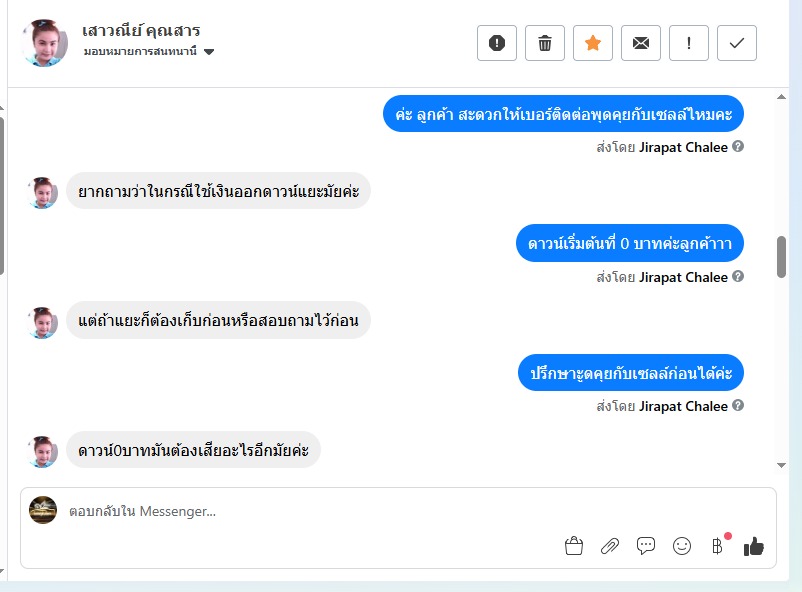Screen dimensions: 802x592
Task: Open saved replies speech bubble icon
Action: click(646, 546)
